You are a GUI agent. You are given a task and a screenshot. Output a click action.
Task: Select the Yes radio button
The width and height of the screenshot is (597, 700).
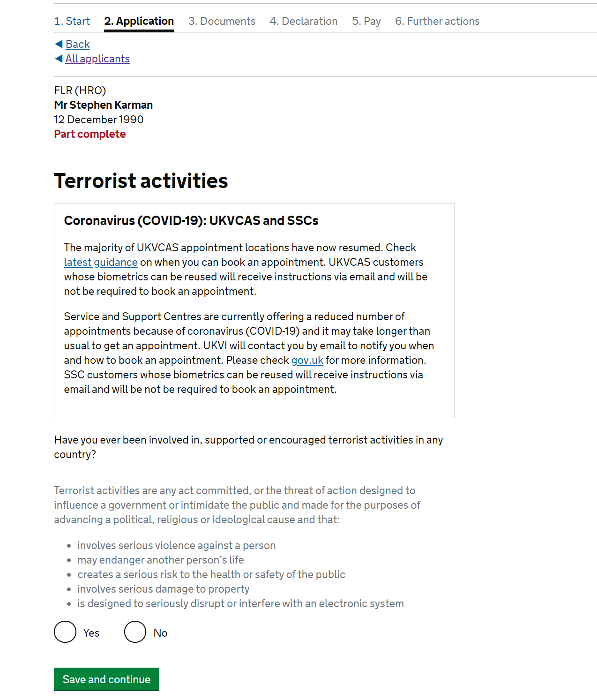[65, 632]
